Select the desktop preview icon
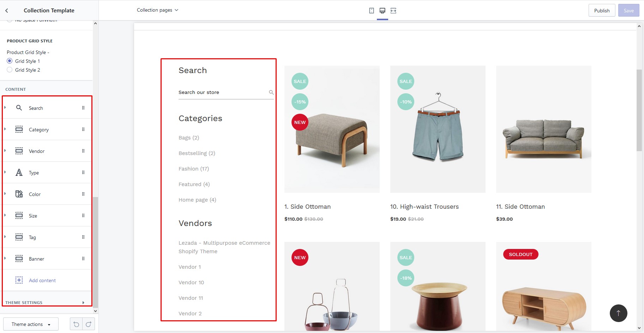The width and height of the screenshot is (644, 333). 382,11
